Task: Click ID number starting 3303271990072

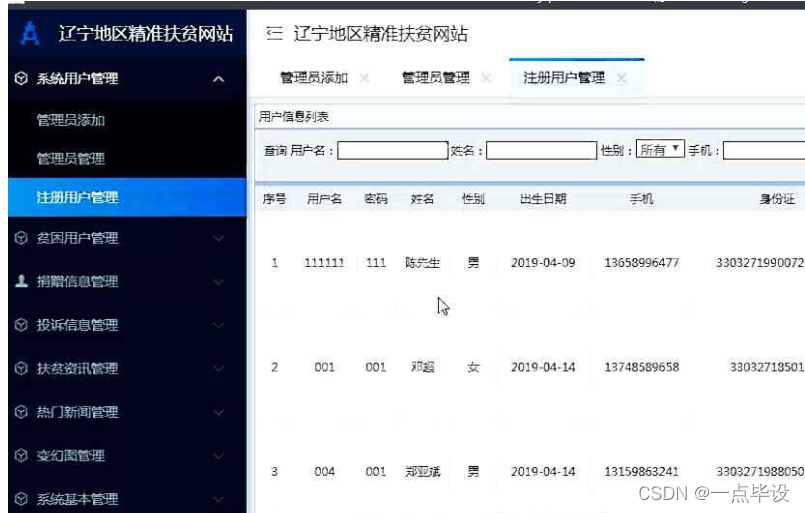Action: 760,263
